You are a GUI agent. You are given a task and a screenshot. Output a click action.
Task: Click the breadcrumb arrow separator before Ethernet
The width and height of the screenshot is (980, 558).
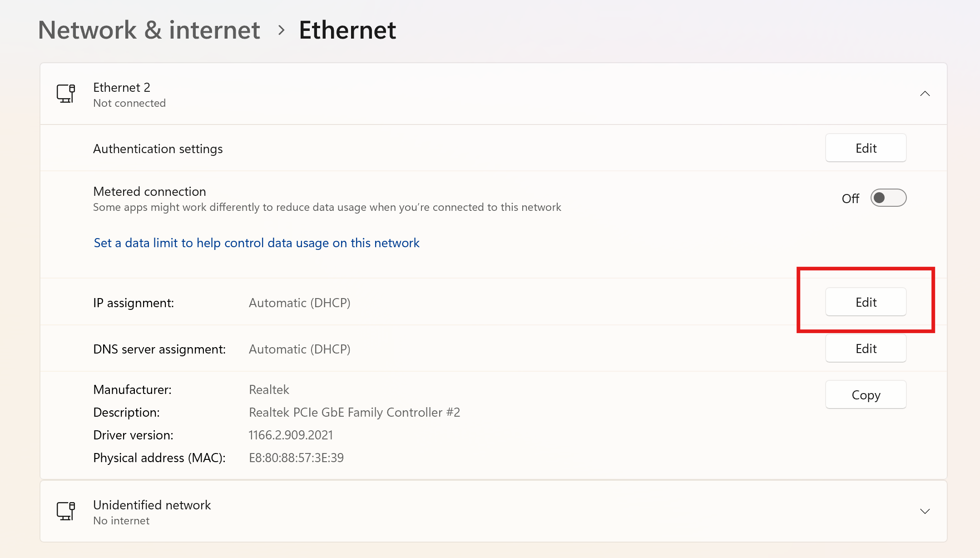pos(282,30)
